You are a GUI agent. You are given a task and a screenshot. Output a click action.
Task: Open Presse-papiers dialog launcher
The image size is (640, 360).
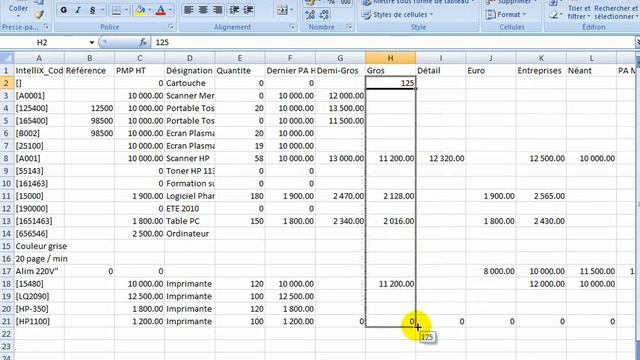coord(47,27)
